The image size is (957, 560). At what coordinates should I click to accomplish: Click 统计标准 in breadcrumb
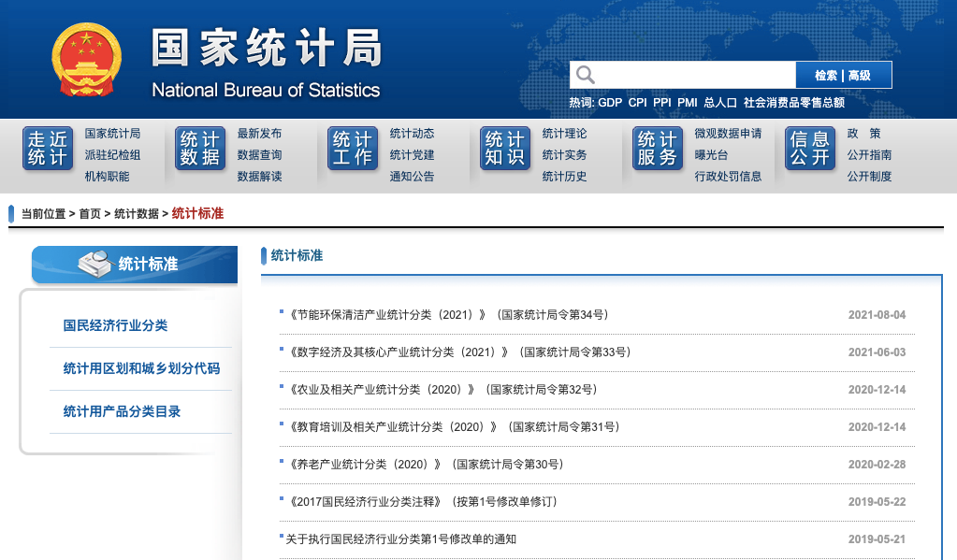[197, 213]
